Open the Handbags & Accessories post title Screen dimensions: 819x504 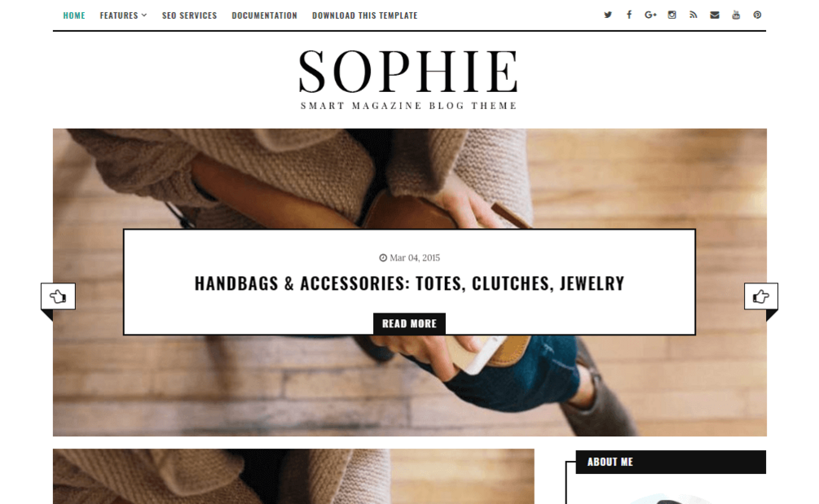point(409,283)
